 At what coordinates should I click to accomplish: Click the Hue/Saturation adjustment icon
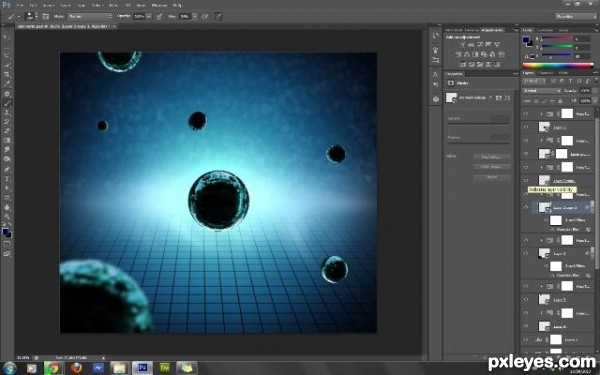[458, 54]
